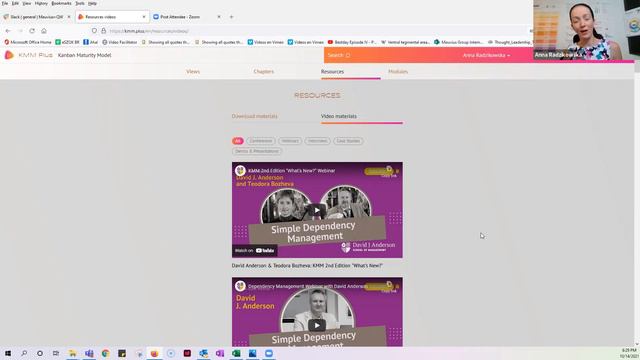Click Watch on YouTube in first video
The width and height of the screenshot is (640, 360).
[255, 250]
